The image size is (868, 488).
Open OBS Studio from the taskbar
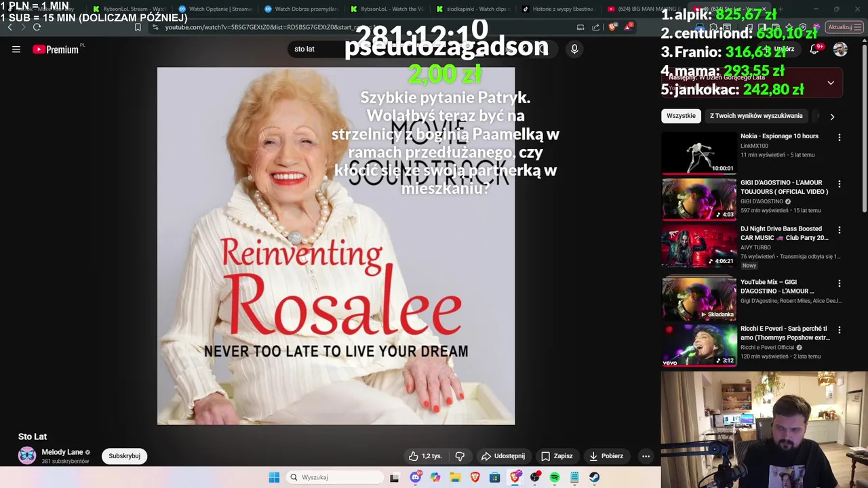(535, 477)
